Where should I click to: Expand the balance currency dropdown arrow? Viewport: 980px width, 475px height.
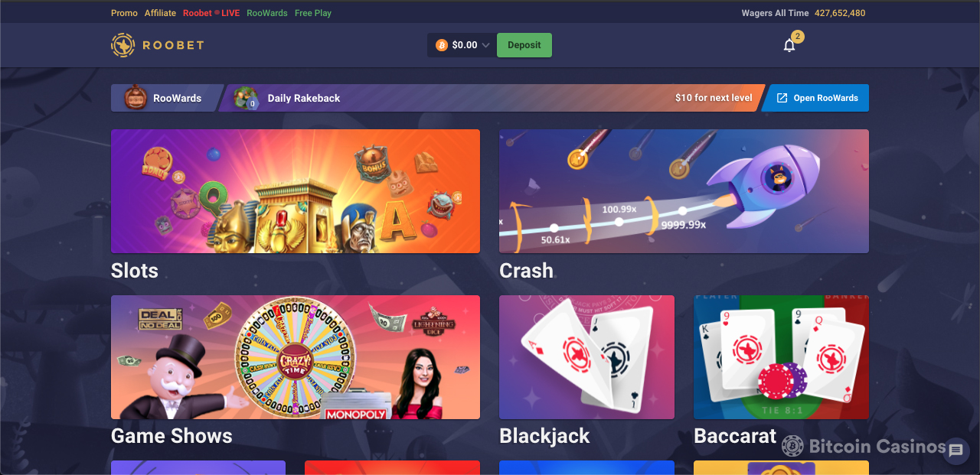[x=486, y=46]
